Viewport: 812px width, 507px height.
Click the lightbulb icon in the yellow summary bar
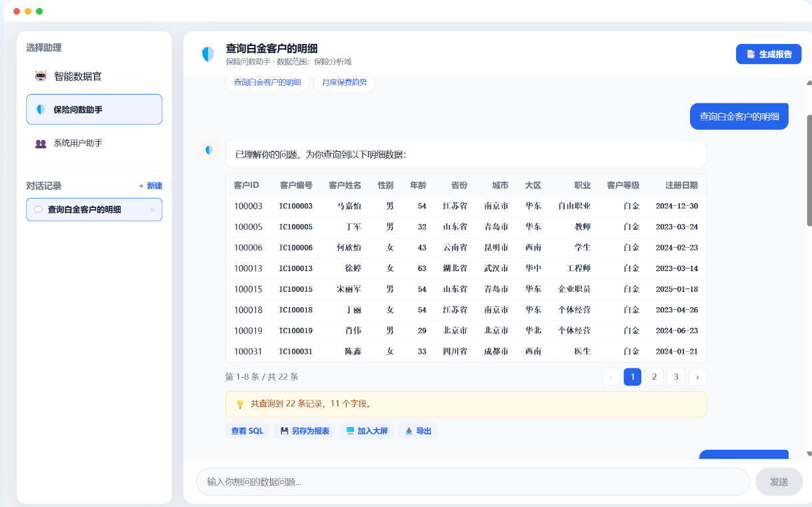click(x=240, y=404)
